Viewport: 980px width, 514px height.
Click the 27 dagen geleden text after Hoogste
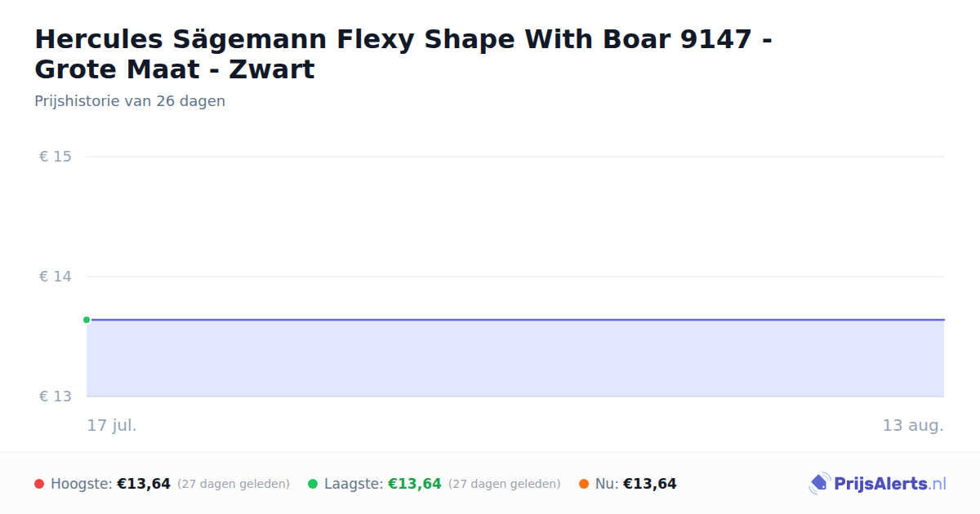coord(234,484)
